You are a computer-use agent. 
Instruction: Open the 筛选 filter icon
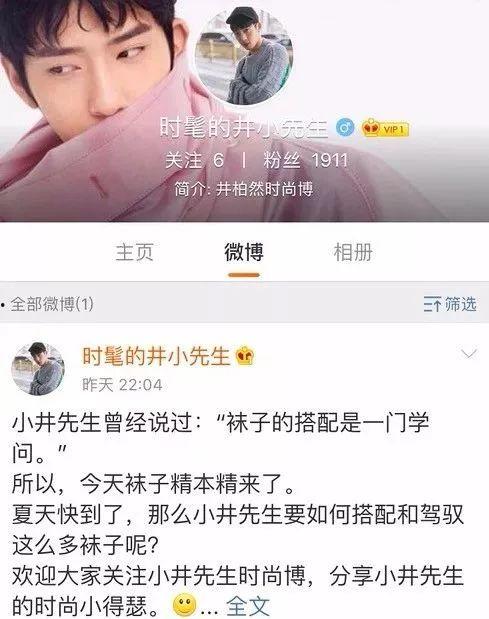coord(450,304)
